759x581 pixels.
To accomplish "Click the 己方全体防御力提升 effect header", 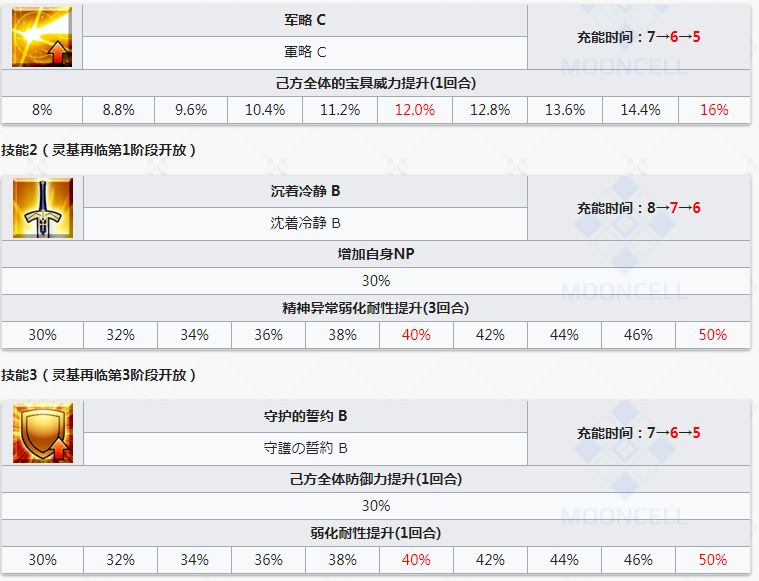I will (x=376, y=479).
